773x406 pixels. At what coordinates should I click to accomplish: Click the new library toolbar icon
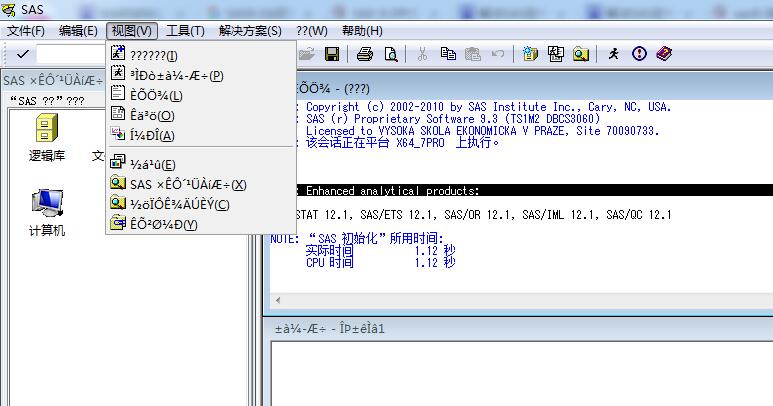point(530,54)
